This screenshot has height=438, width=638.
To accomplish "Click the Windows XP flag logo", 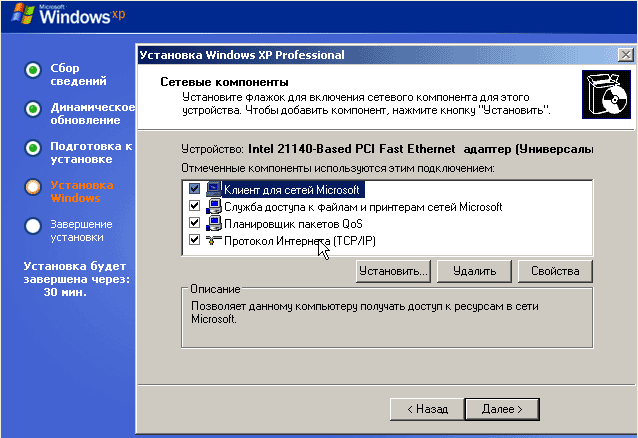I will click(22, 14).
